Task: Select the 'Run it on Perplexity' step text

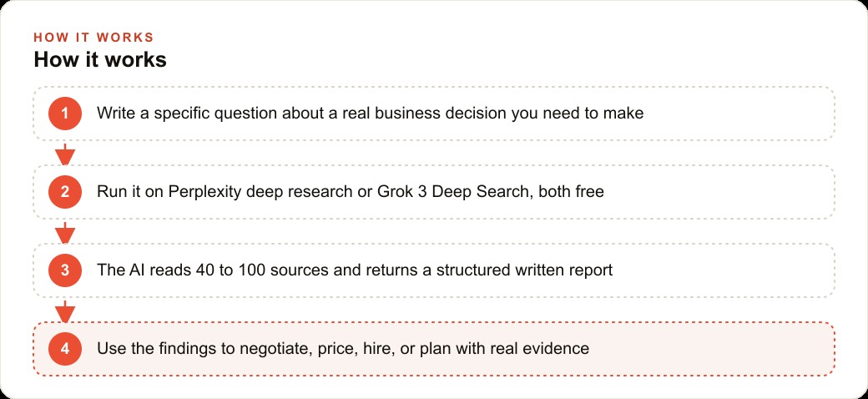Action: (x=351, y=192)
